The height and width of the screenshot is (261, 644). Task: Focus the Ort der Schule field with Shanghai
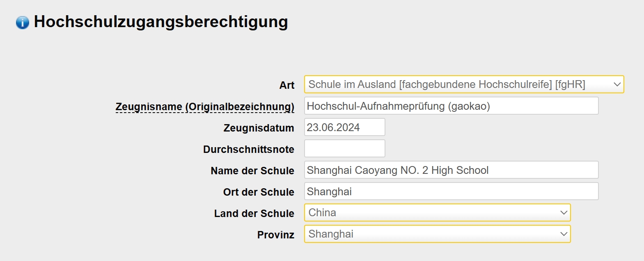[451, 191]
